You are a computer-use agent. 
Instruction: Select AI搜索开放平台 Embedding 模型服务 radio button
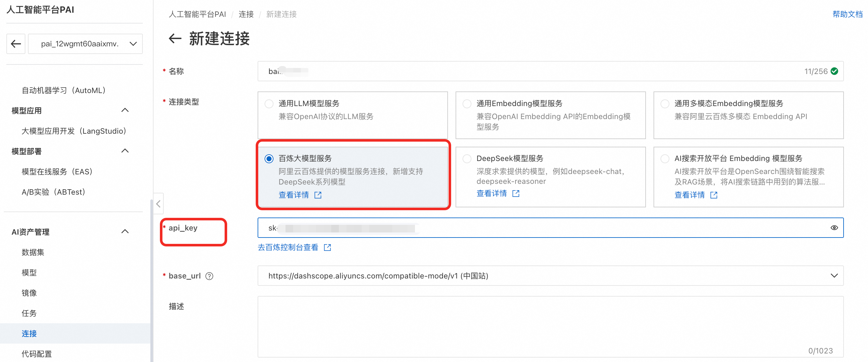[664, 158]
